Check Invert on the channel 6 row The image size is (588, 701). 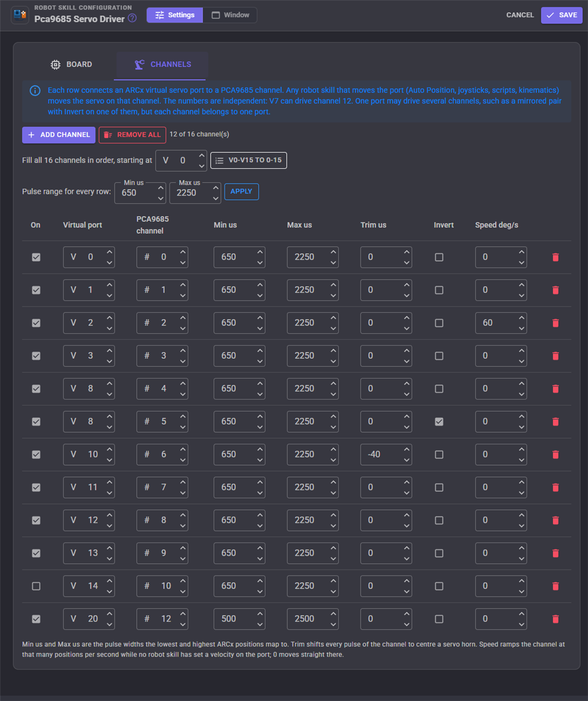(439, 455)
